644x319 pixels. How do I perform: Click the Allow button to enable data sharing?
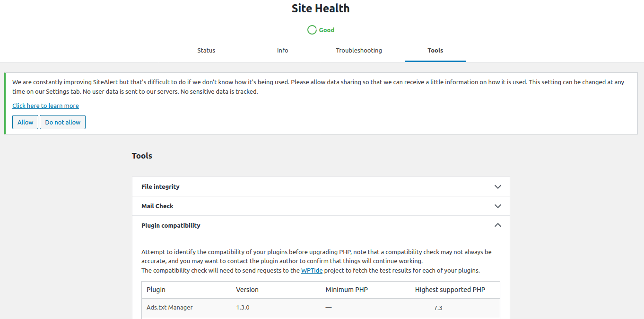click(25, 122)
